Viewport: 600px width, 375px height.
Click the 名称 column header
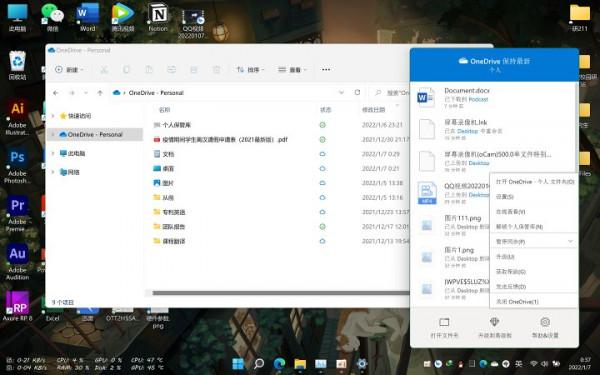(164, 110)
